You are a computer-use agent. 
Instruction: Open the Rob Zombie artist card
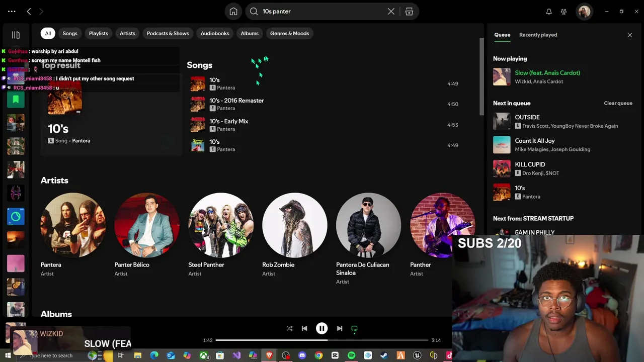click(x=294, y=234)
